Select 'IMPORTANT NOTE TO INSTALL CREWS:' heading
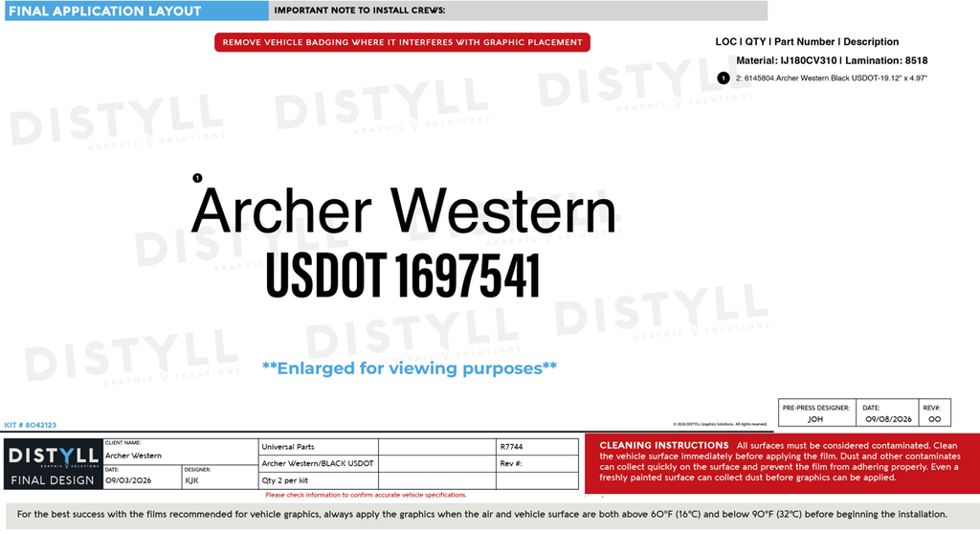980x534 pixels. click(360, 11)
